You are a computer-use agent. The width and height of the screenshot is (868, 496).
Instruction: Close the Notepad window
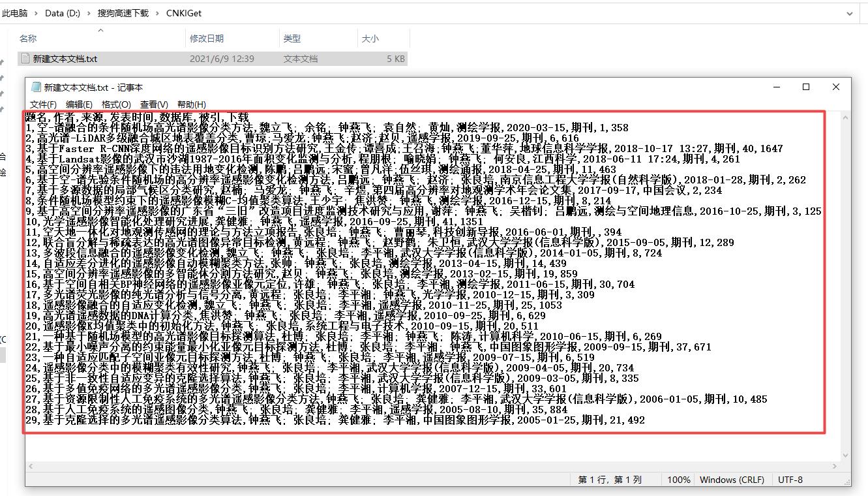coord(836,87)
